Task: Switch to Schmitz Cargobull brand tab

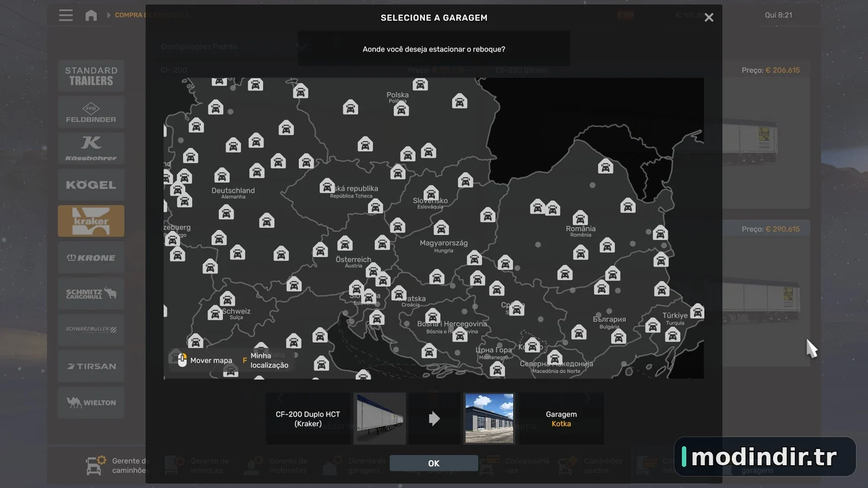Action: click(x=91, y=294)
